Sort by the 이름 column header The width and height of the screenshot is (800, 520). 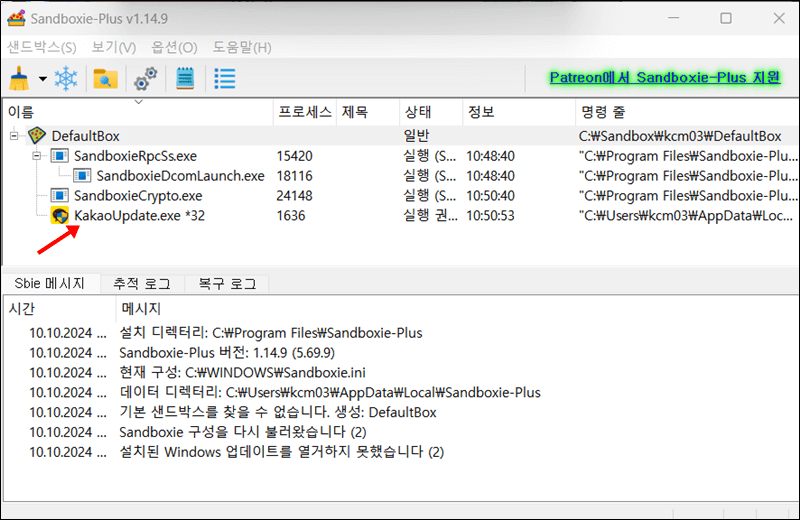click(138, 112)
